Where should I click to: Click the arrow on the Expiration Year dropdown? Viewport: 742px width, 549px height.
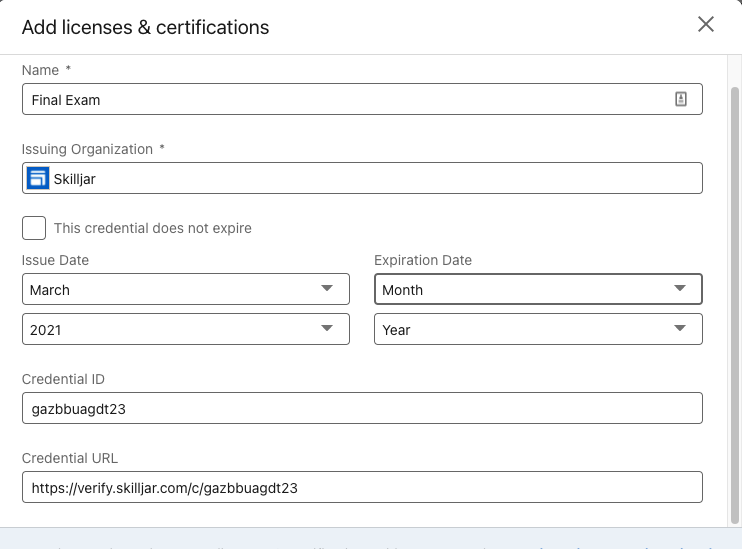[x=680, y=329]
